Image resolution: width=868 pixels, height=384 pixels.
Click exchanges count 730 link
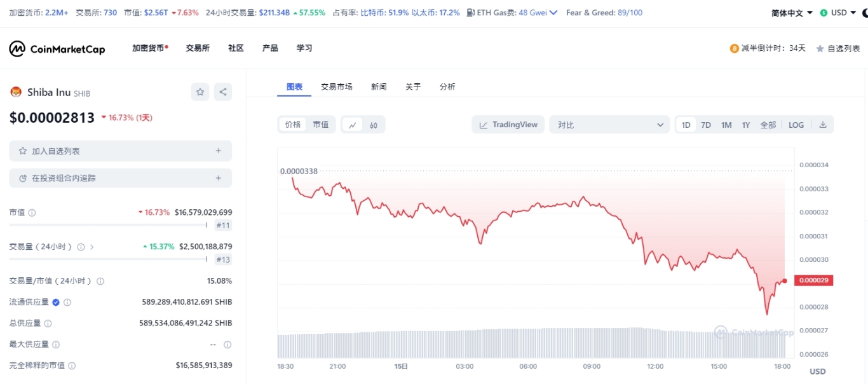(110, 13)
